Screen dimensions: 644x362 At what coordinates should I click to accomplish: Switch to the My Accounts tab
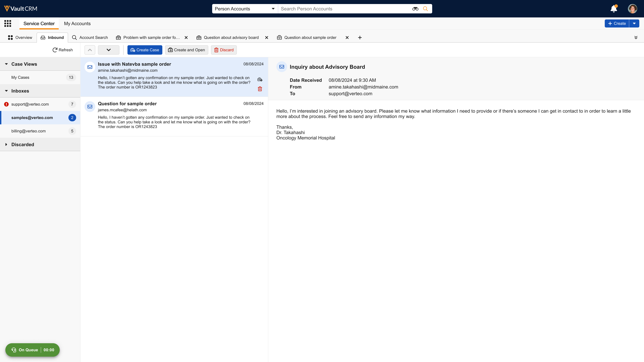pos(77,23)
